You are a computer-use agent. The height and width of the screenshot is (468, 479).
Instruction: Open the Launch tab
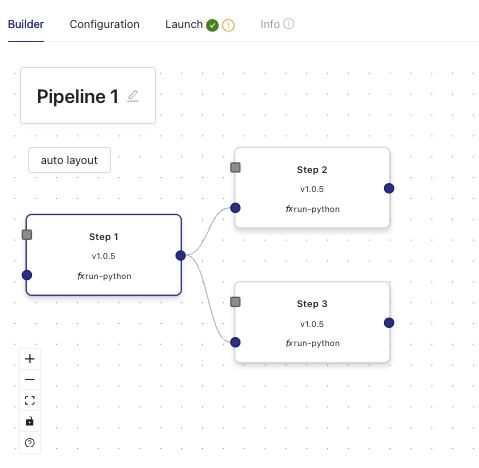tap(184, 24)
